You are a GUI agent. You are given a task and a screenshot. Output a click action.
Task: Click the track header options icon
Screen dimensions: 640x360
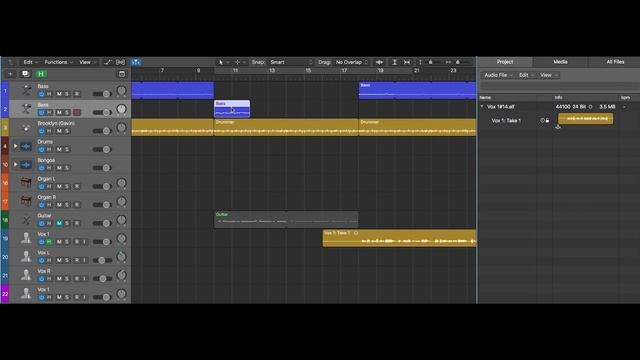(122, 74)
